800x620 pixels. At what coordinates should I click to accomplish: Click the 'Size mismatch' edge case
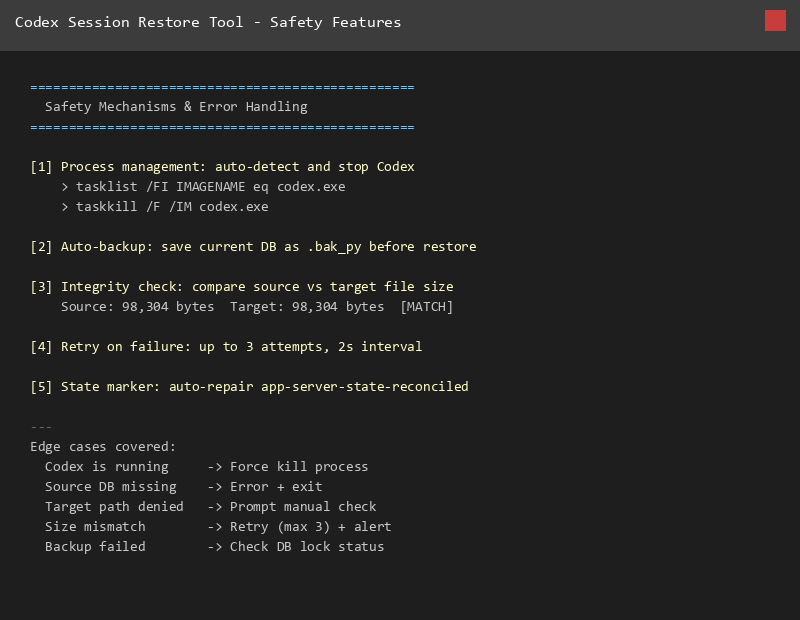pos(95,527)
